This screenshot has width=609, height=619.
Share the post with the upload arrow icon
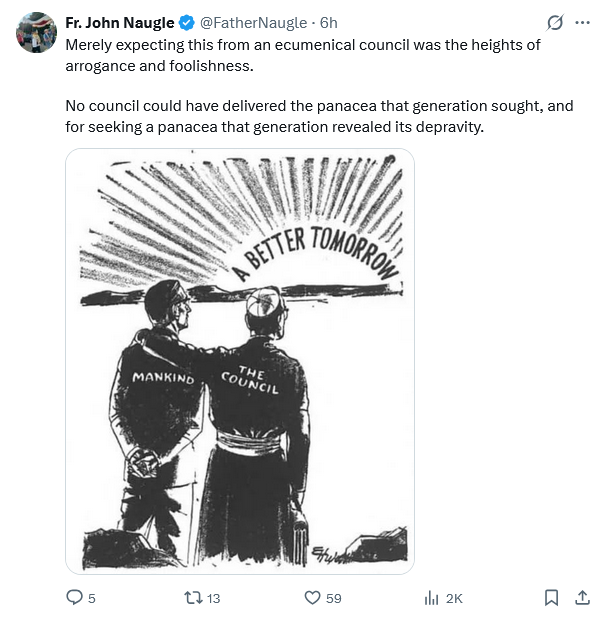[582, 598]
